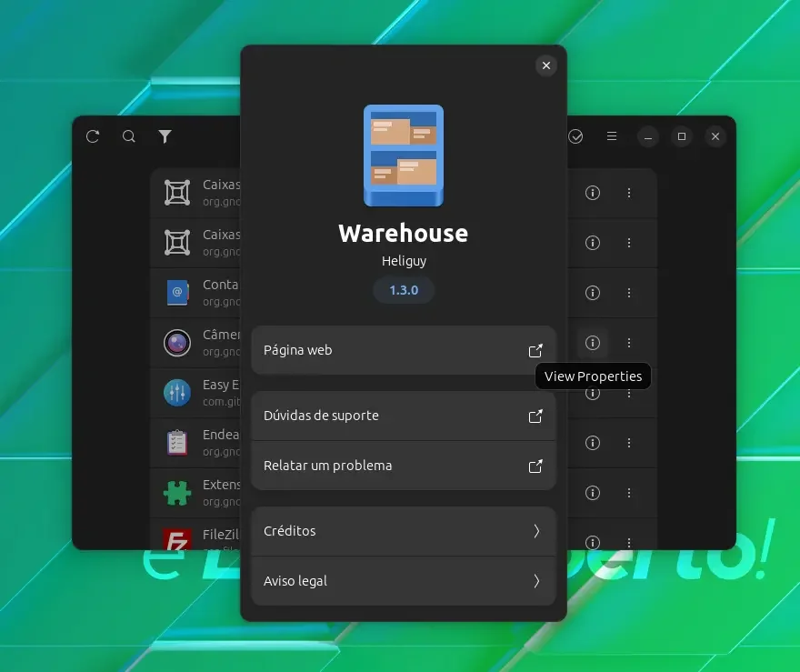View properties of second Caixas row
Image resolution: width=800 pixels, height=672 pixels.
click(593, 243)
